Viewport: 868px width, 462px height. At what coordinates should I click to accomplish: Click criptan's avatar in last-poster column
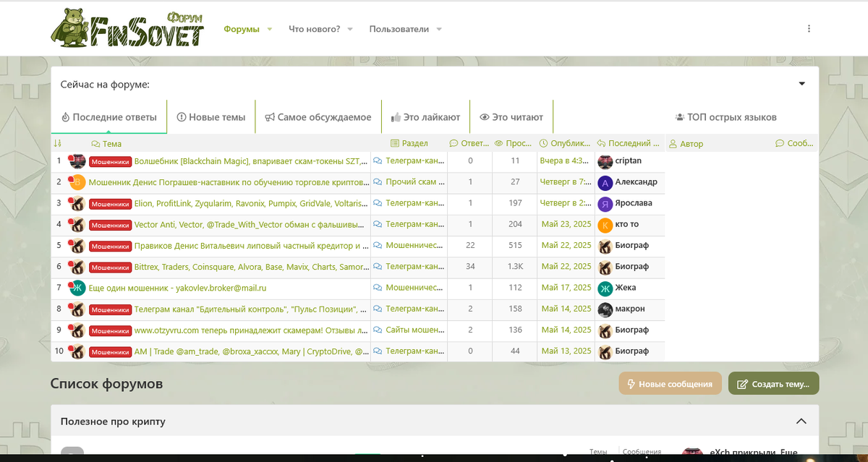(x=605, y=162)
